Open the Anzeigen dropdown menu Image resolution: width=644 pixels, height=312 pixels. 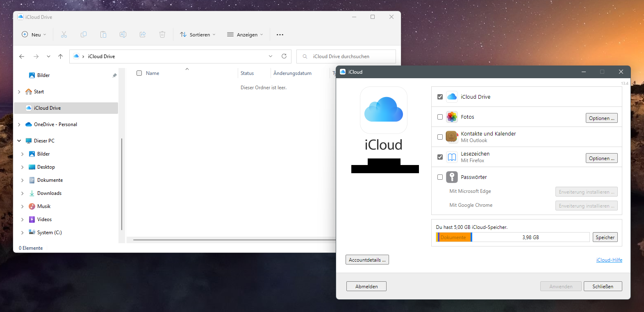tap(245, 35)
